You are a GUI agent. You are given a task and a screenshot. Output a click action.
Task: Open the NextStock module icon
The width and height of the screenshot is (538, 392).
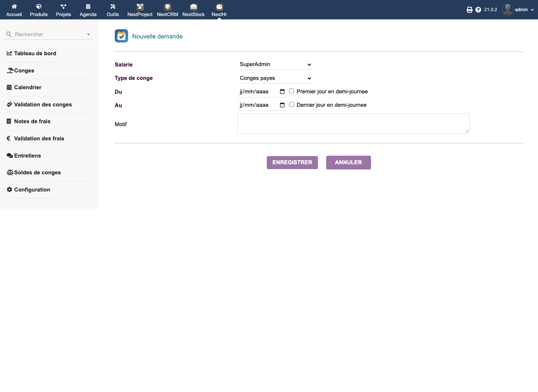click(x=194, y=7)
